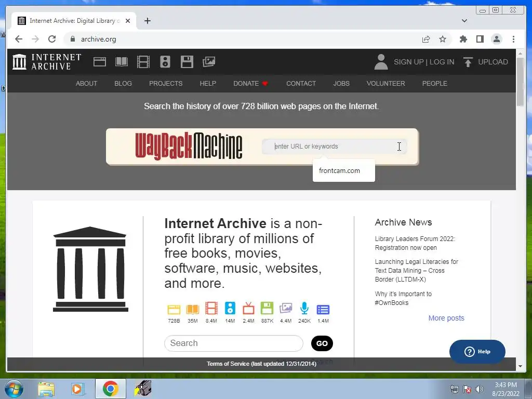The width and height of the screenshot is (532, 399).
Task: Select the Internet Archive browser tab
Action: pos(74,21)
